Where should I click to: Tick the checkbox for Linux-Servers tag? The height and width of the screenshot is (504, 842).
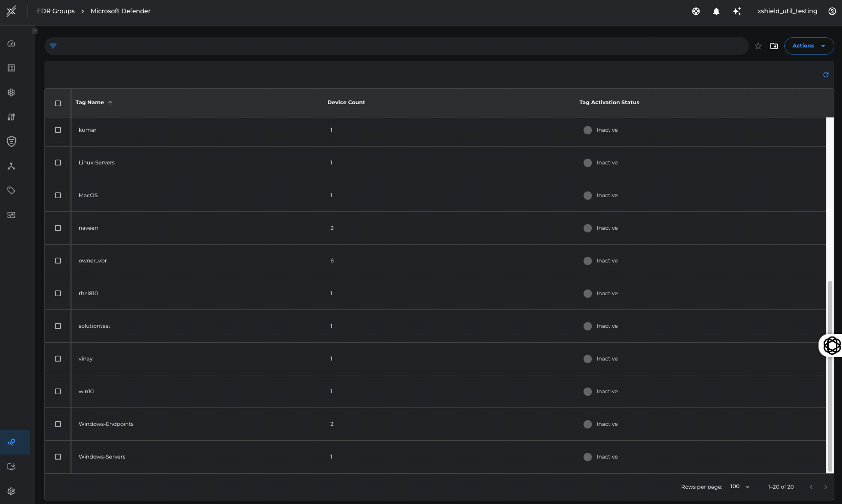tap(58, 163)
